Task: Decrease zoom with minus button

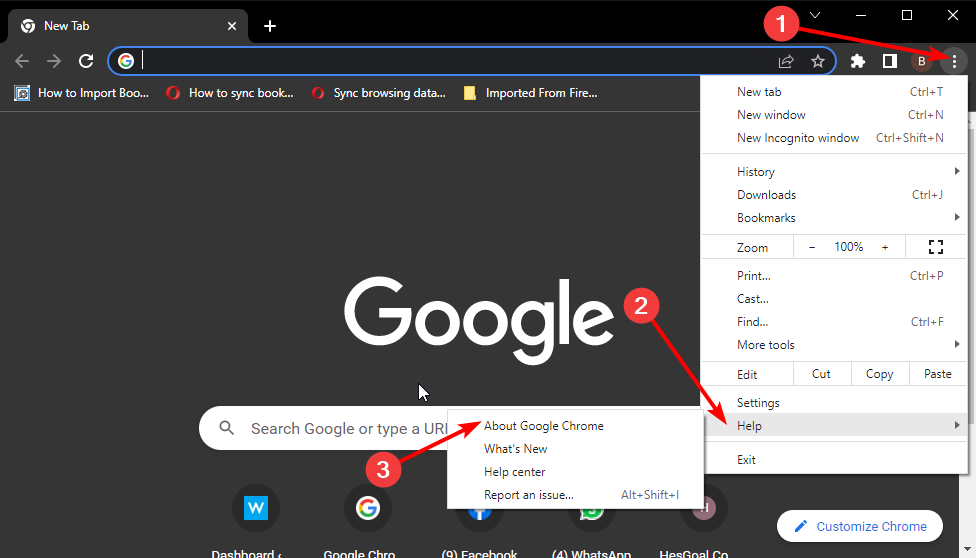Action: [x=812, y=247]
